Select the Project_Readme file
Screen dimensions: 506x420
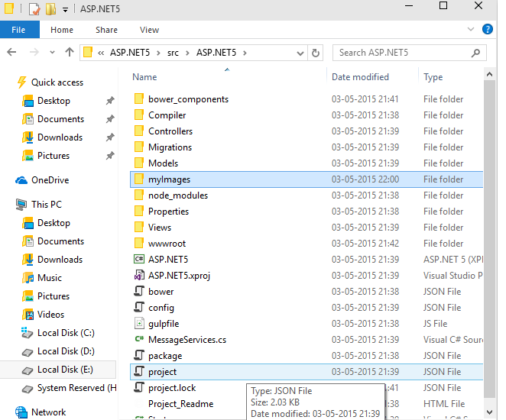click(x=180, y=404)
